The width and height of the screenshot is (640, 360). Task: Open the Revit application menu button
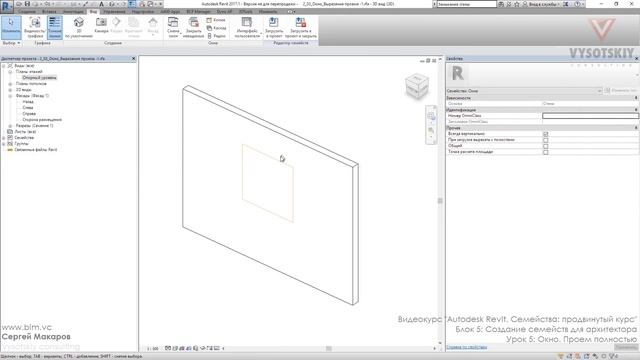tap(7, 6)
